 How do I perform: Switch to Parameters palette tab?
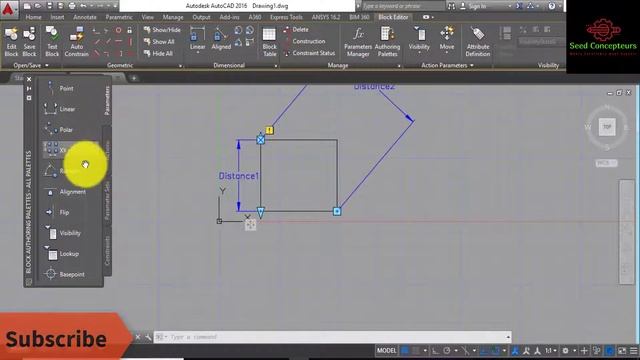(107, 100)
